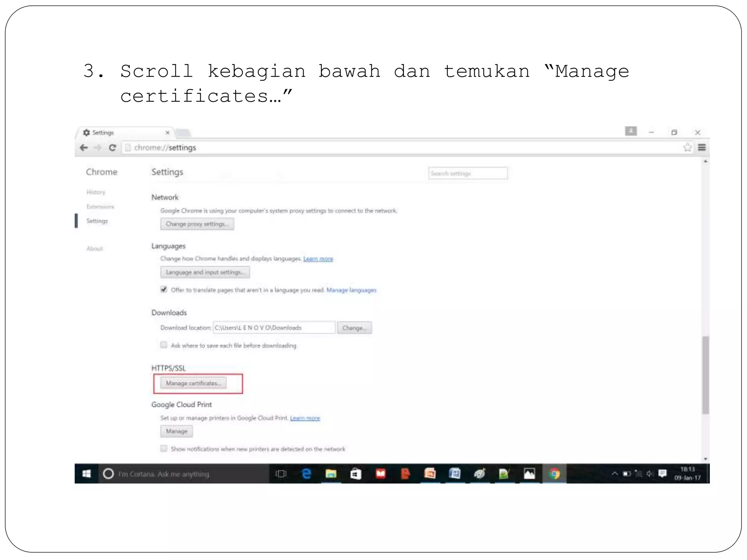Click the Chrome user profile icon
The image size is (747, 560).
pos(631,131)
